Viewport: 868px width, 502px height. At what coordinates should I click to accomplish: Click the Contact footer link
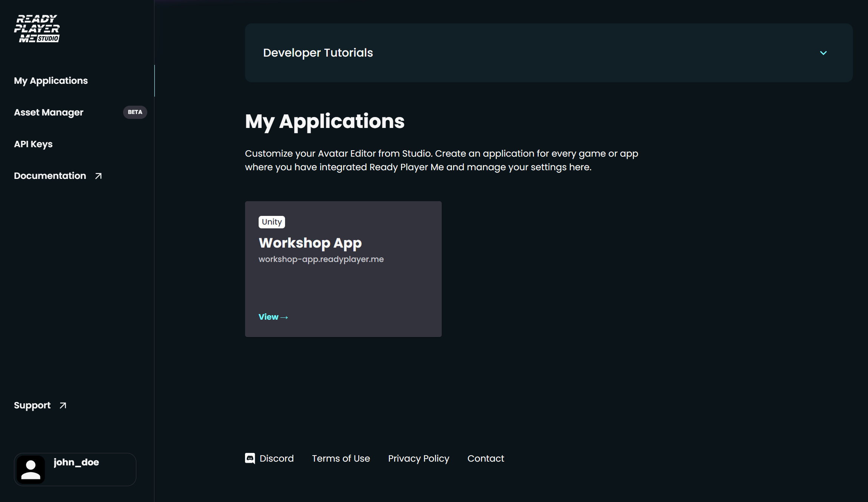(486, 459)
